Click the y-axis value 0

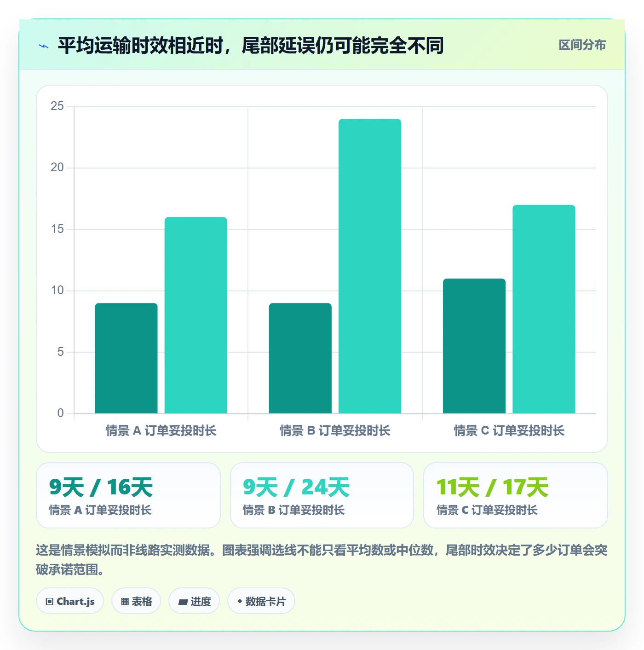pos(60,413)
